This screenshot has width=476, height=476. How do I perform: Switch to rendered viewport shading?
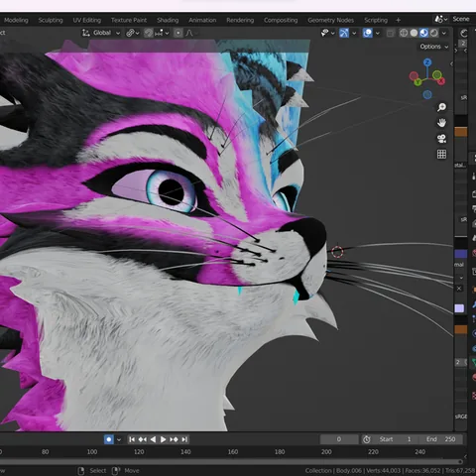[x=434, y=33]
